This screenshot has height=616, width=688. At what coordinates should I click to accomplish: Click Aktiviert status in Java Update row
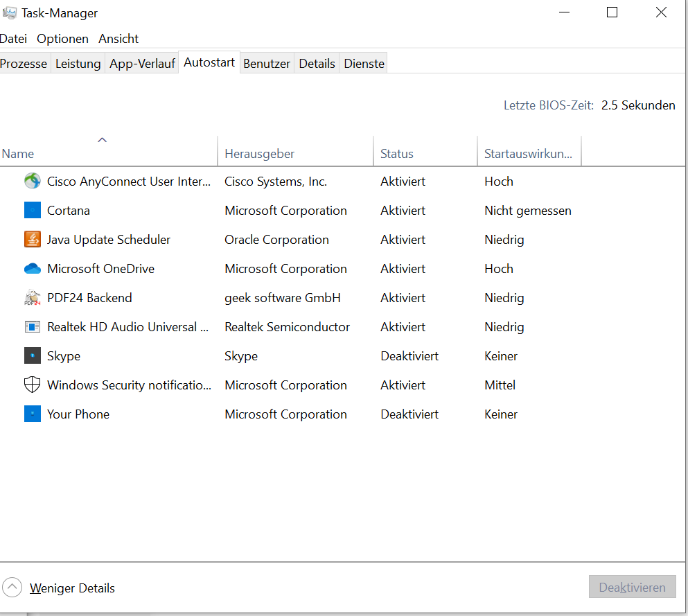tap(403, 240)
